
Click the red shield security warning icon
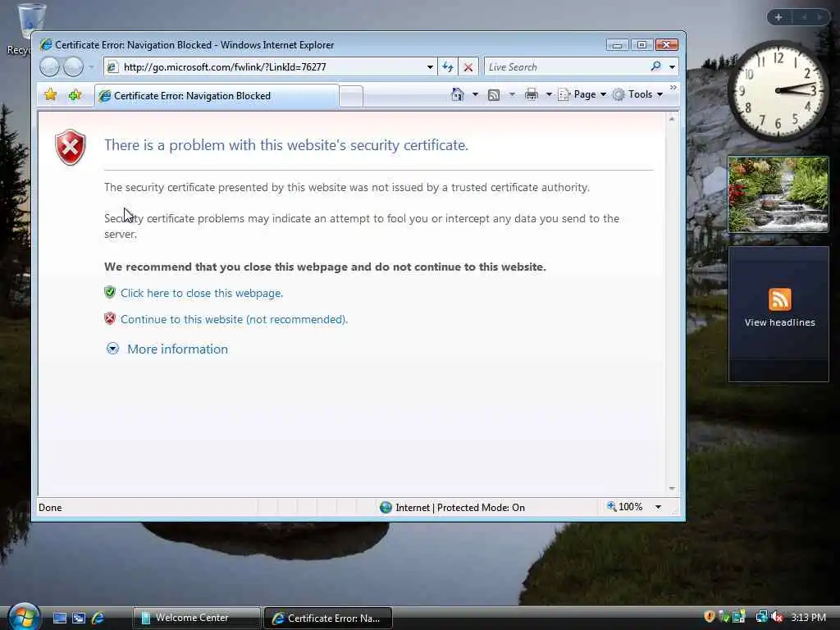pyautogui.click(x=71, y=147)
